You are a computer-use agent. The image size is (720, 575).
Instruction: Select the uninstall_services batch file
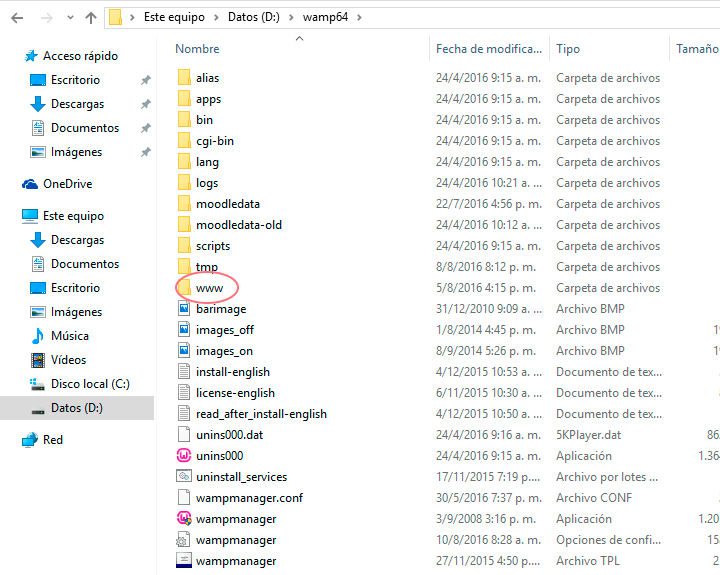[x=241, y=477]
